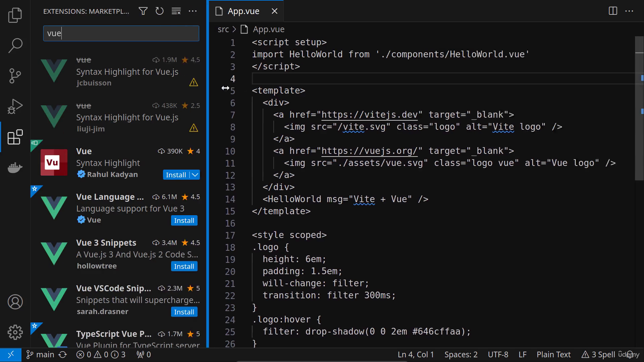Select the Extensions view icon
The image size is (644, 362).
[15, 137]
